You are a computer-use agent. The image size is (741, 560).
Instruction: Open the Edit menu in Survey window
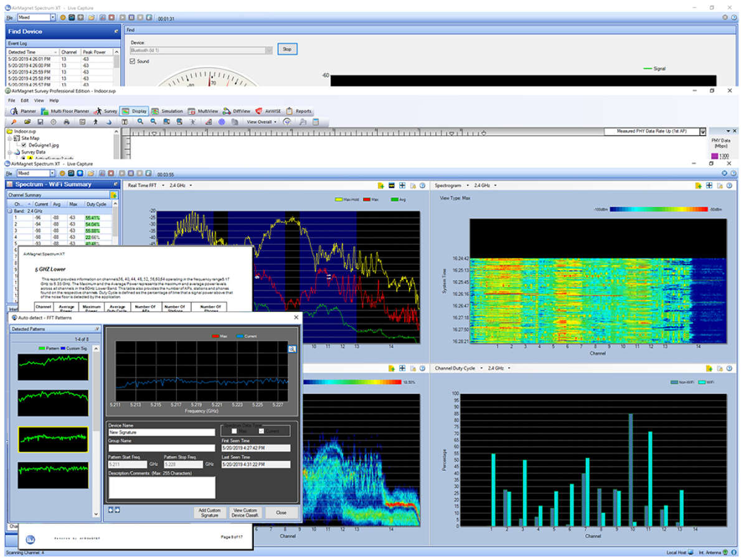tap(24, 101)
